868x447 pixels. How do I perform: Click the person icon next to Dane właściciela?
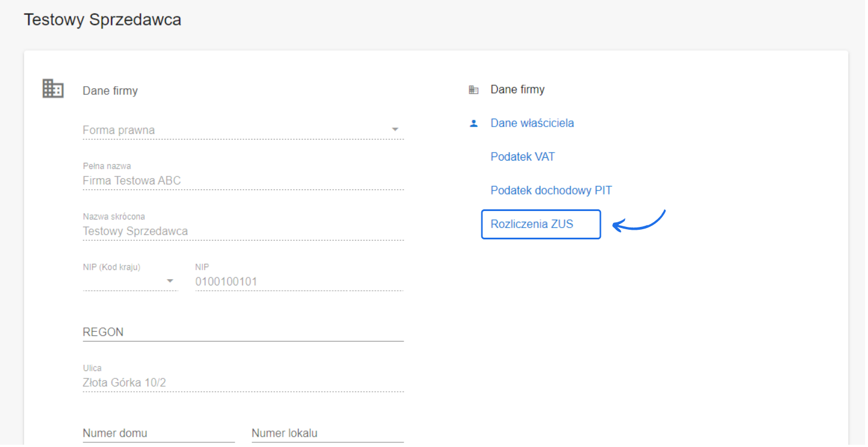tap(474, 123)
